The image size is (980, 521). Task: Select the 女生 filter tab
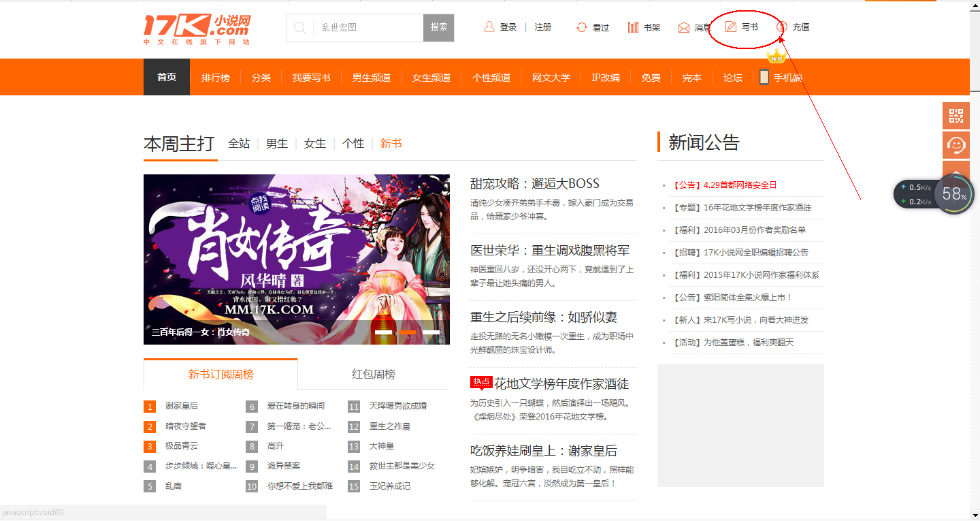[x=315, y=144]
